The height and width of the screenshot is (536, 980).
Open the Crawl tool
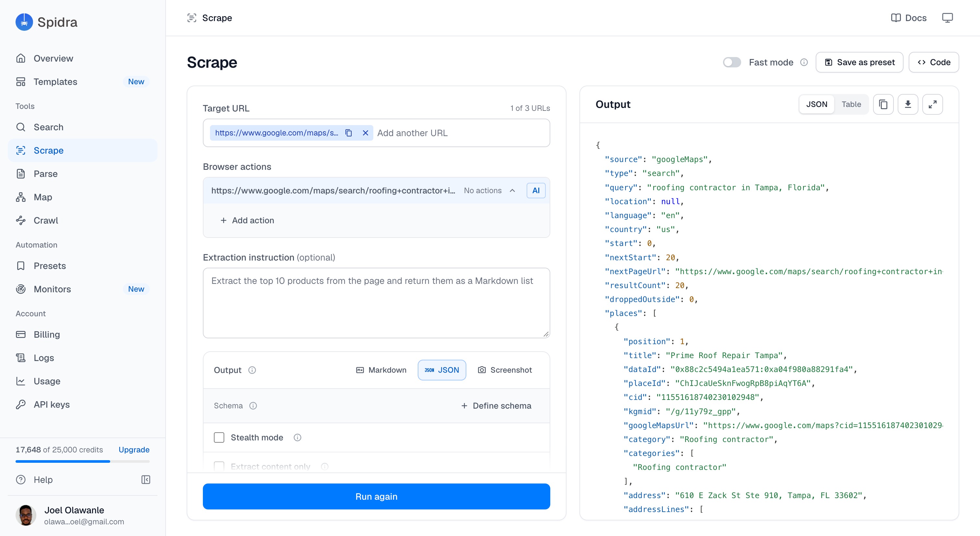pyautogui.click(x=83, y=220)
